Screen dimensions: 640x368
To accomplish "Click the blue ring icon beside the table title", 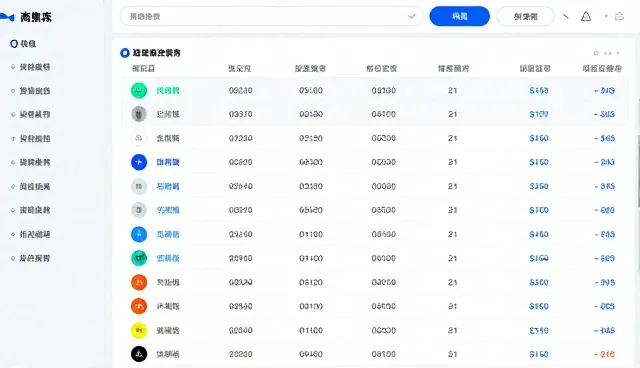I will pyautogui.click(x=125, y=53).
